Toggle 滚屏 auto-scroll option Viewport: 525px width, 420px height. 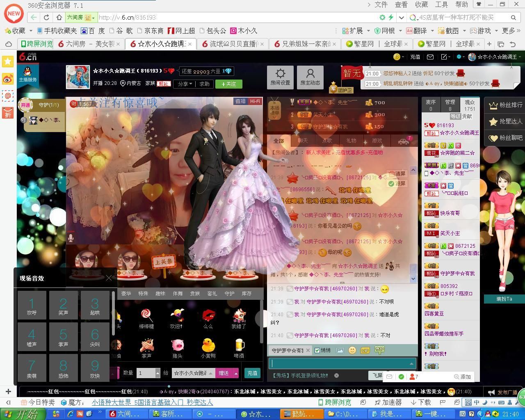coord(397,183)
